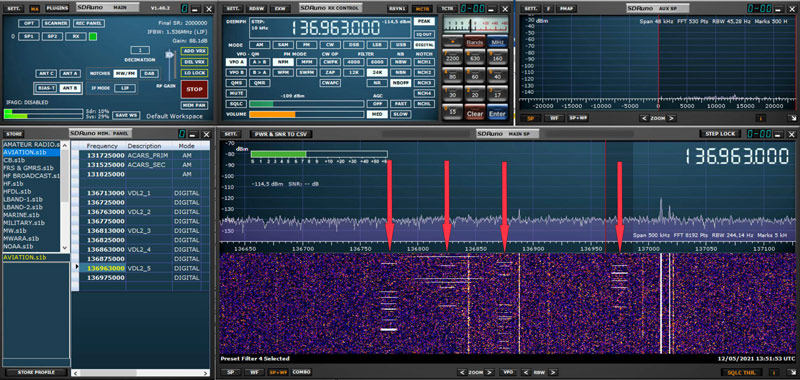Viewport: 800px width, 380px height.
Task: Select VFO B
Action: pyautogui.click(x=236, y=72)
